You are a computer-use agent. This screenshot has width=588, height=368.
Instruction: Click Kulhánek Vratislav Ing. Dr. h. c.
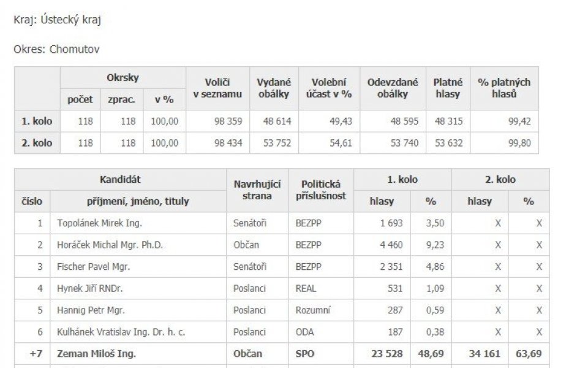pyautogui.click(x=121, y=332)
